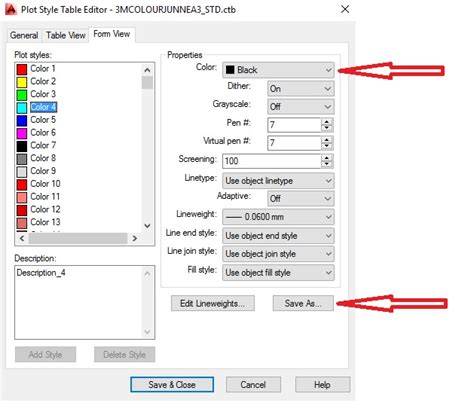
Task: Select the Form View tab
Action: click(x=112, y=34)
